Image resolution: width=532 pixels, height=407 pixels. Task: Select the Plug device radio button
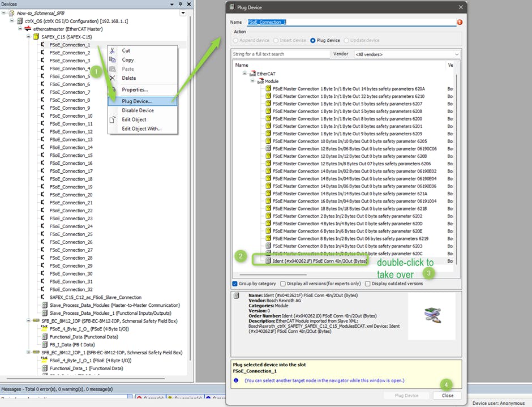[313, 40]
